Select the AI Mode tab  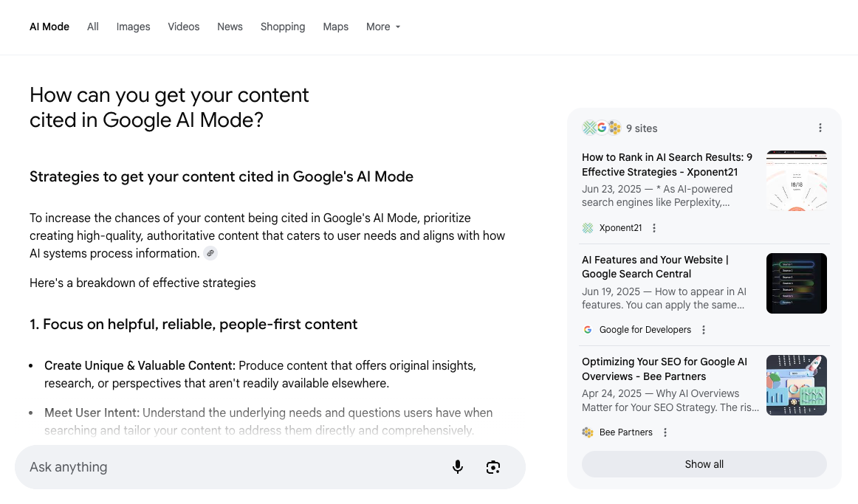[49, 27]
